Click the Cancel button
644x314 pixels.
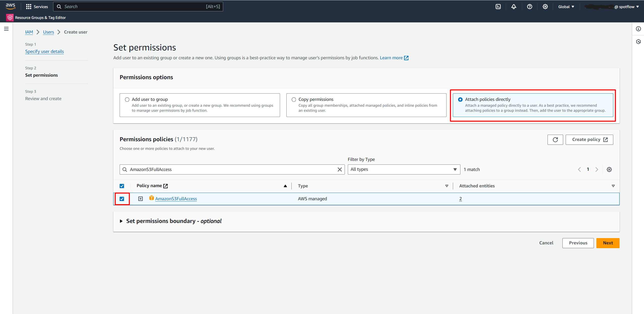click(546, 243)
